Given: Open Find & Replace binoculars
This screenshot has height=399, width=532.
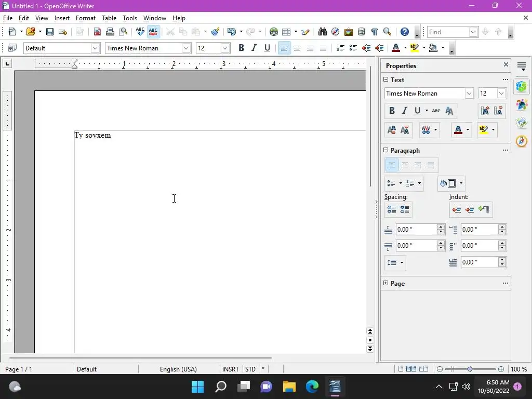Looking at the screenshot, I should (322, 32).
